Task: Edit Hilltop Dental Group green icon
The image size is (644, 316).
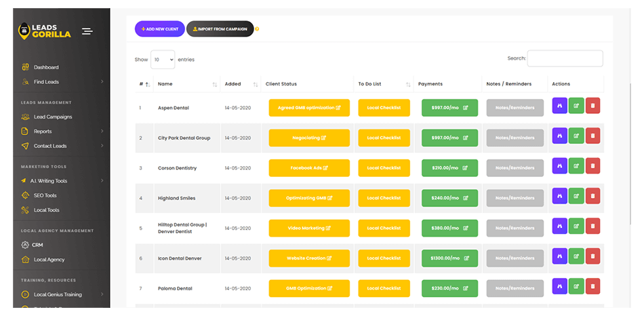Action: click(576, 226)
